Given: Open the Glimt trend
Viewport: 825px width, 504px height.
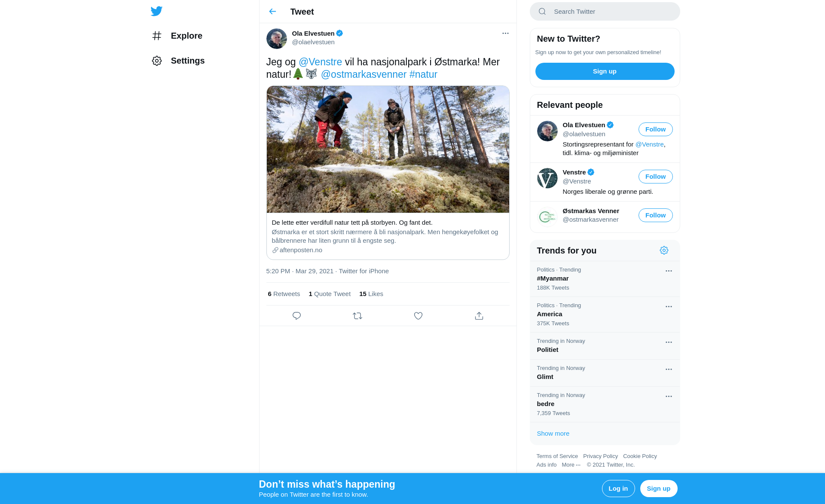Looking at the screenshot, I should [605, 373].
